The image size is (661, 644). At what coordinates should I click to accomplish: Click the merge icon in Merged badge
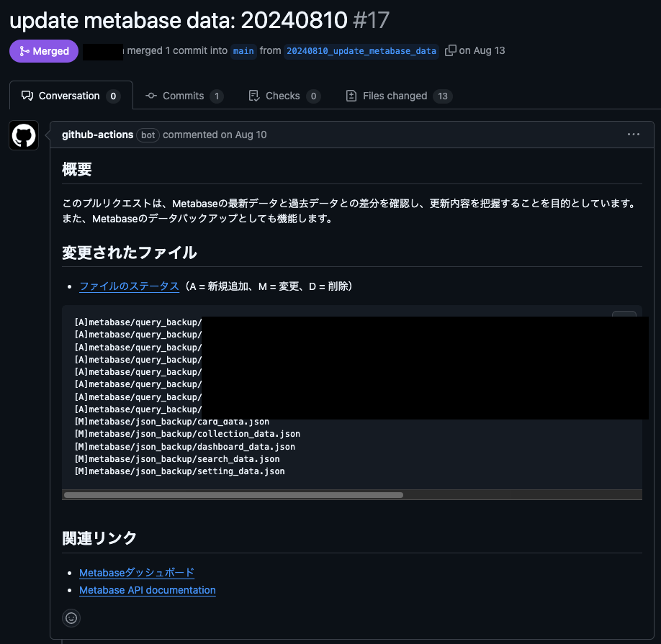24,51
